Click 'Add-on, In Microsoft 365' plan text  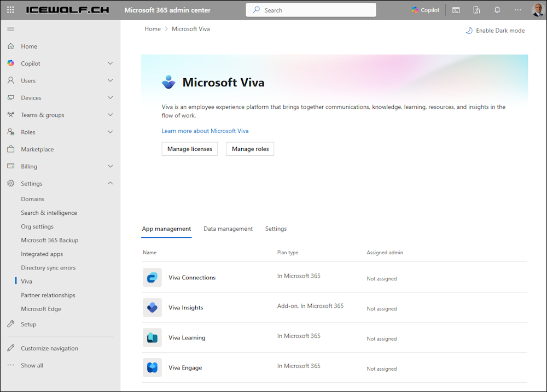click(310, 306)
